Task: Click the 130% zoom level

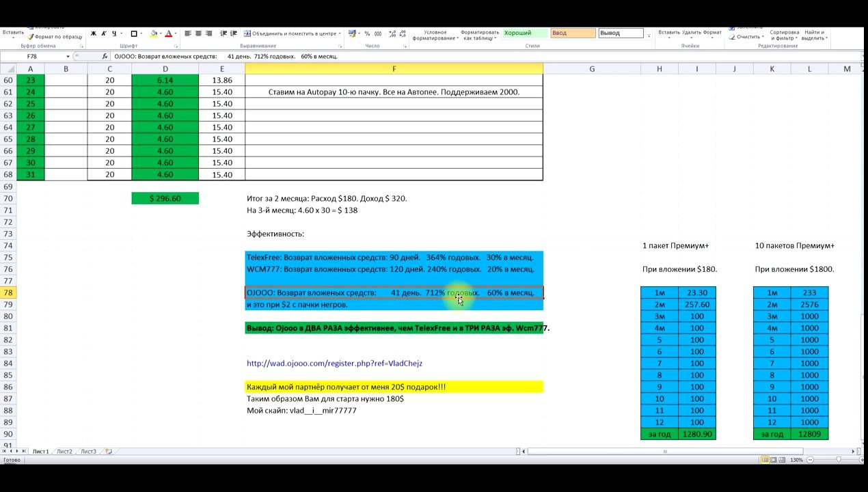Action: 796,460
